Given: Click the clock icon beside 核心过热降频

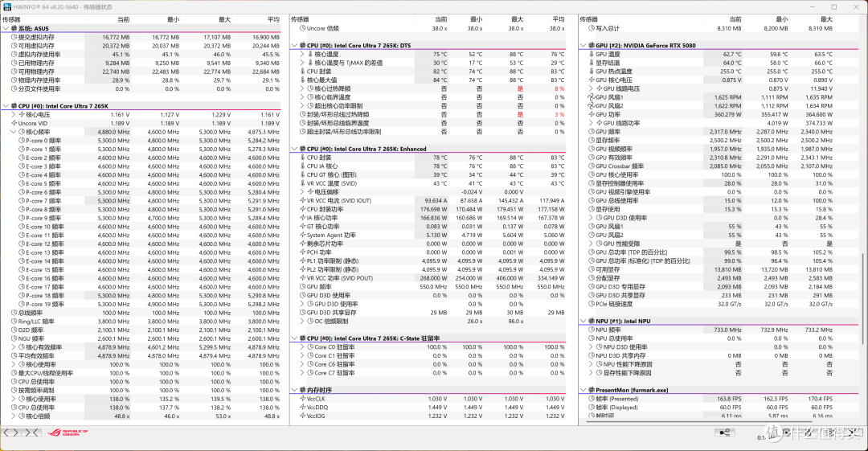Looking at the screenshot, I should [310, 88].
